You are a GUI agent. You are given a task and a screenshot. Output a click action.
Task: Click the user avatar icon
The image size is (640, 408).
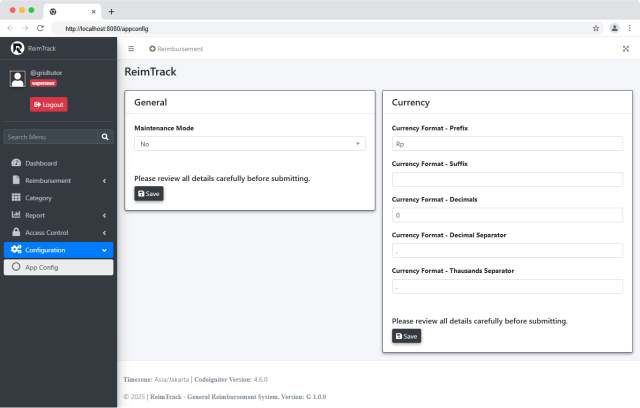[x=17, y=78]
